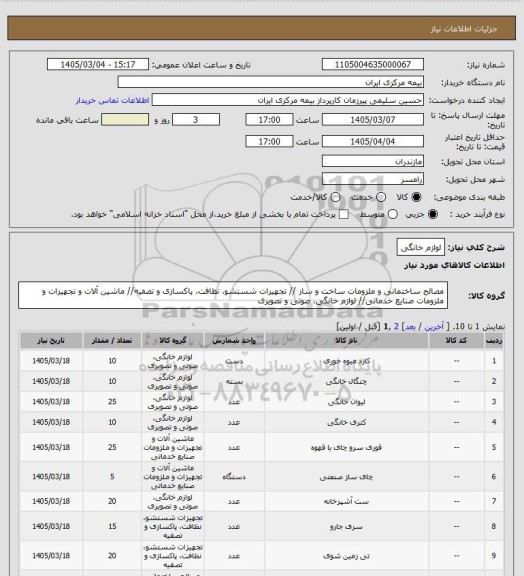Viewport: 524px width, 576px height.
Task: Click the province field مازندران
Action: pos(373,161)
